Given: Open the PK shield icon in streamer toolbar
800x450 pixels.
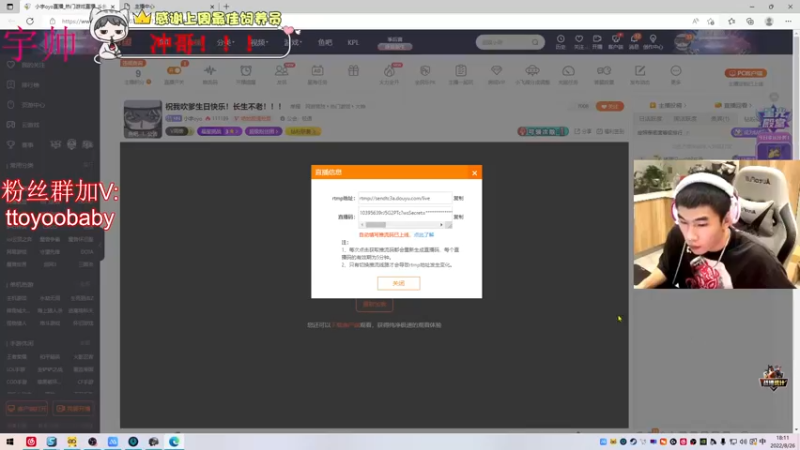Looking at the screenshot, I should click(x=425, y=70).
